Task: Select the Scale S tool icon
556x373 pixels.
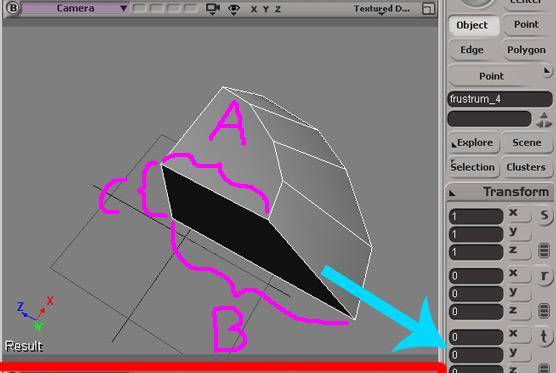Action: tap(544, 215)
